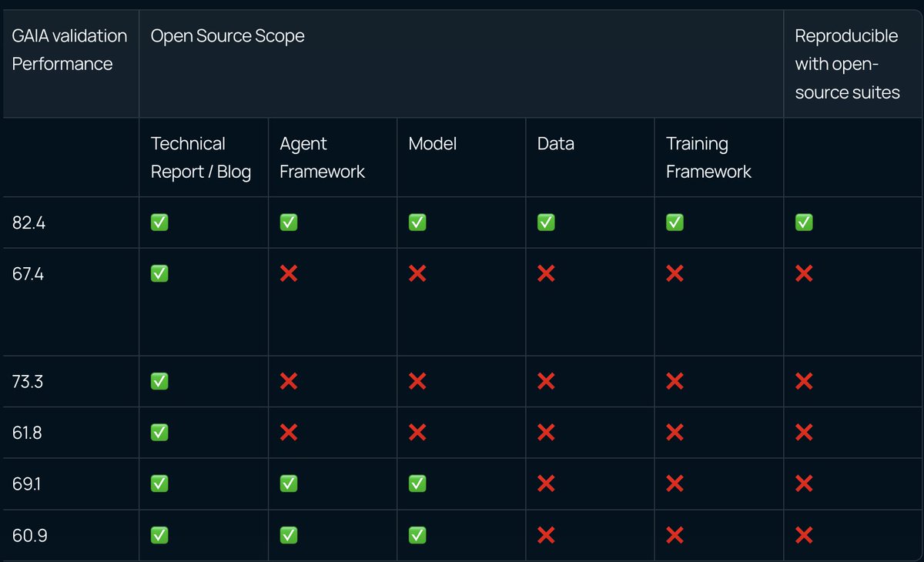The width and height of the screenshot is (924, 562).
Task: Select the score value 67.4
Action: click(28, 273)
